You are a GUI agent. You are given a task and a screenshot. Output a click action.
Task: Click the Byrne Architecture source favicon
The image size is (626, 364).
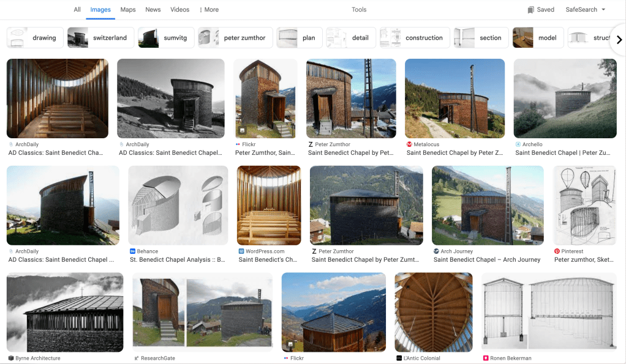[x=11, y=358]
